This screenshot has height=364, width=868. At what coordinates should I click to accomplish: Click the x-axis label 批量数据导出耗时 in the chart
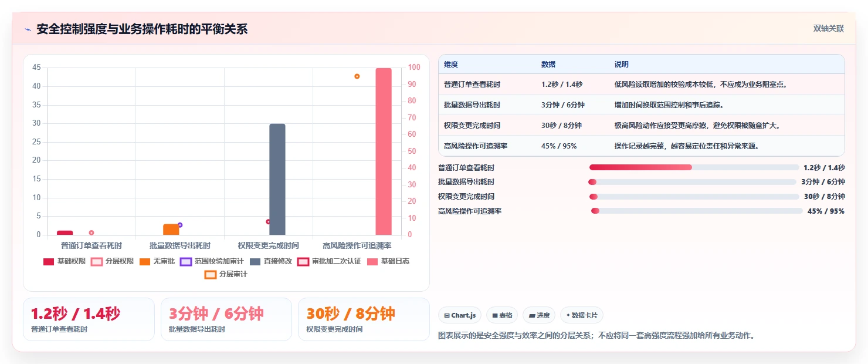180,245
